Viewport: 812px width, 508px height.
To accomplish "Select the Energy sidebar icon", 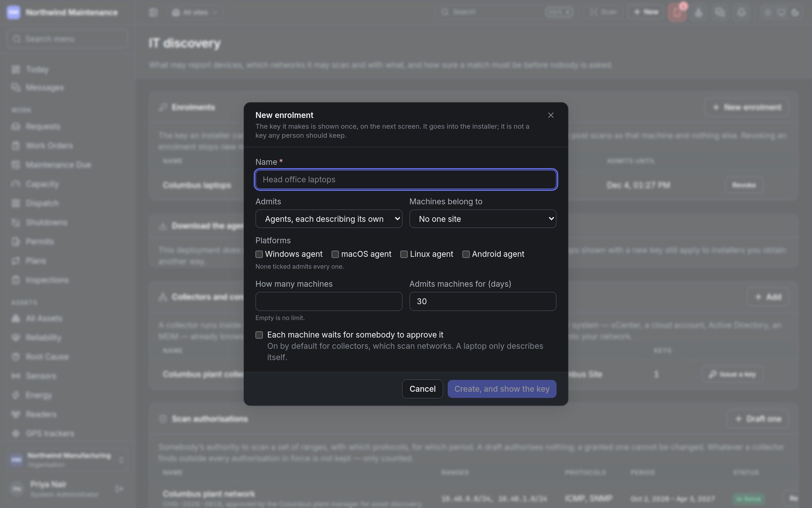I will (16, 395).
